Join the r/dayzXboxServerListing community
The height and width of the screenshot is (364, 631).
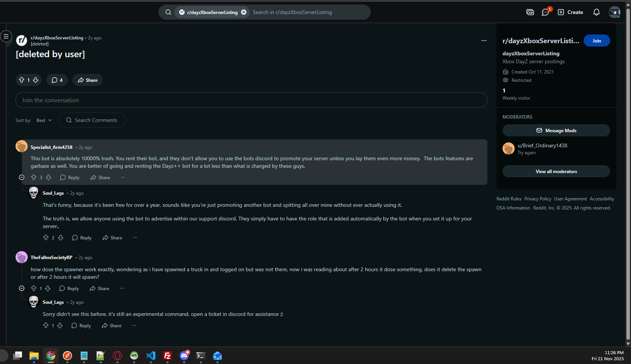[597, 41]
